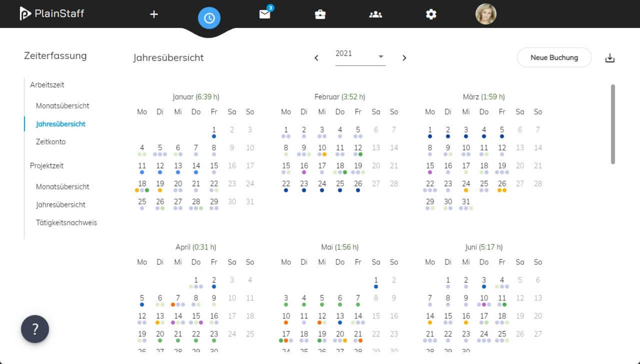Open the help question mark button
This screenshot has width=640, height=364.
(x=35, y=329)
